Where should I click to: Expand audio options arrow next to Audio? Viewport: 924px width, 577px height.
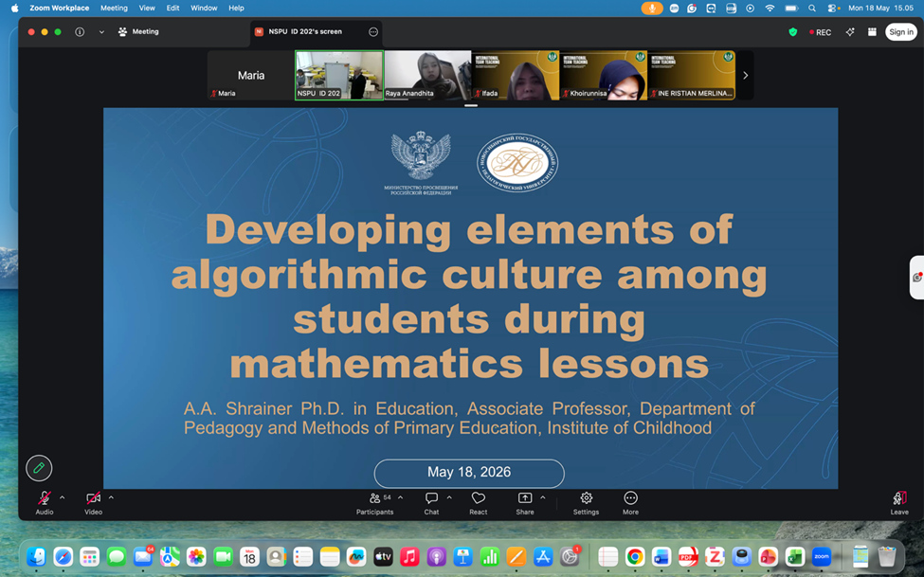pyautogui.click(x=63, y=498)
